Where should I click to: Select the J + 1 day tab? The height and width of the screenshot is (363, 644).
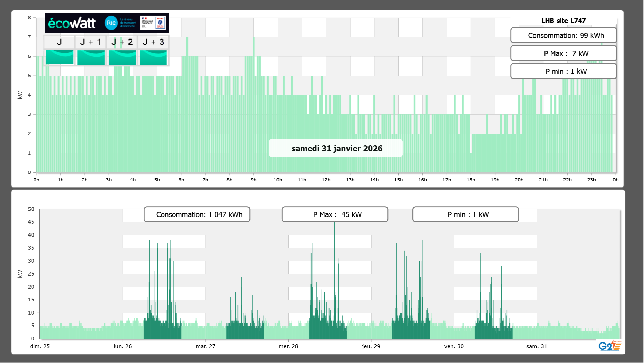pos(91,42)
